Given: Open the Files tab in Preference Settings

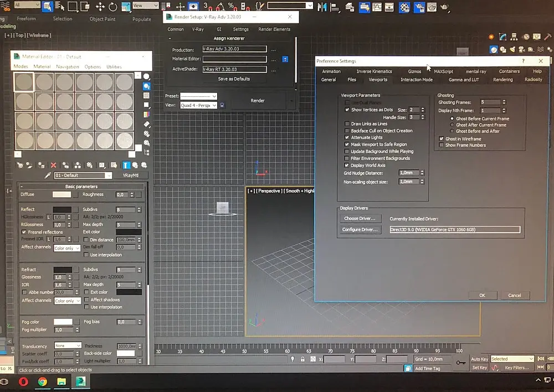Looking at the screenshot, I should (x=352, y=80).
